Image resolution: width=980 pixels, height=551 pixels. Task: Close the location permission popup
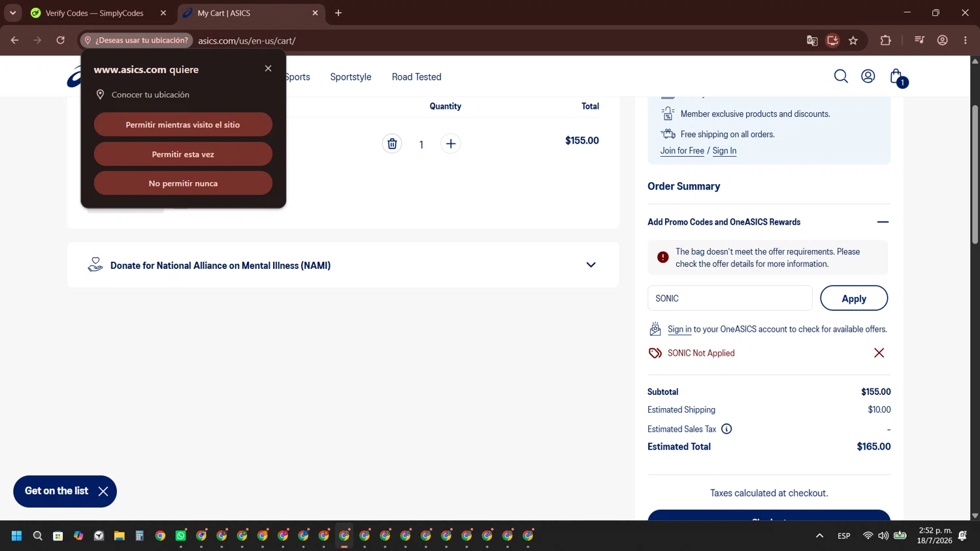pyautogui.click(x=268, y=69)
